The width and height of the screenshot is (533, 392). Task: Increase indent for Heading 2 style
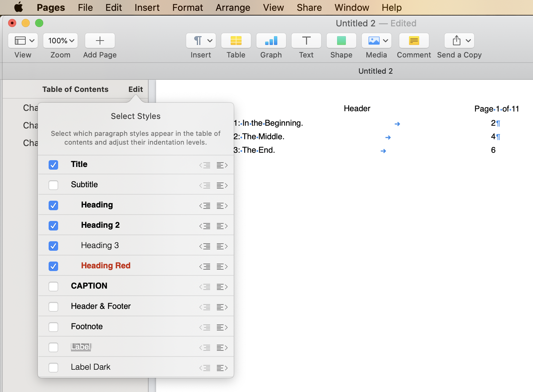click(x=222, y=226)
